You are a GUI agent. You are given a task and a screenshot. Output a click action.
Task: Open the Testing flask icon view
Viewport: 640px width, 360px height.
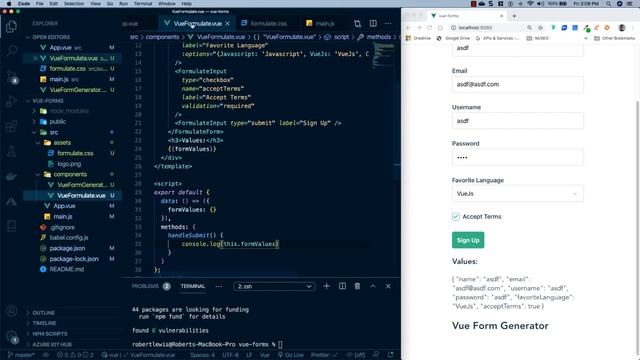(x=11, y=151)
